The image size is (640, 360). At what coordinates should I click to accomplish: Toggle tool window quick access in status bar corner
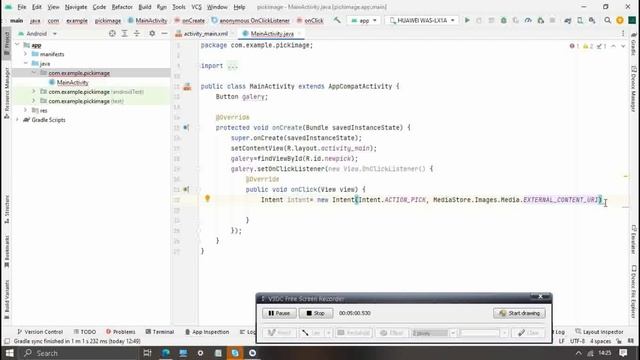click(7, 341)
